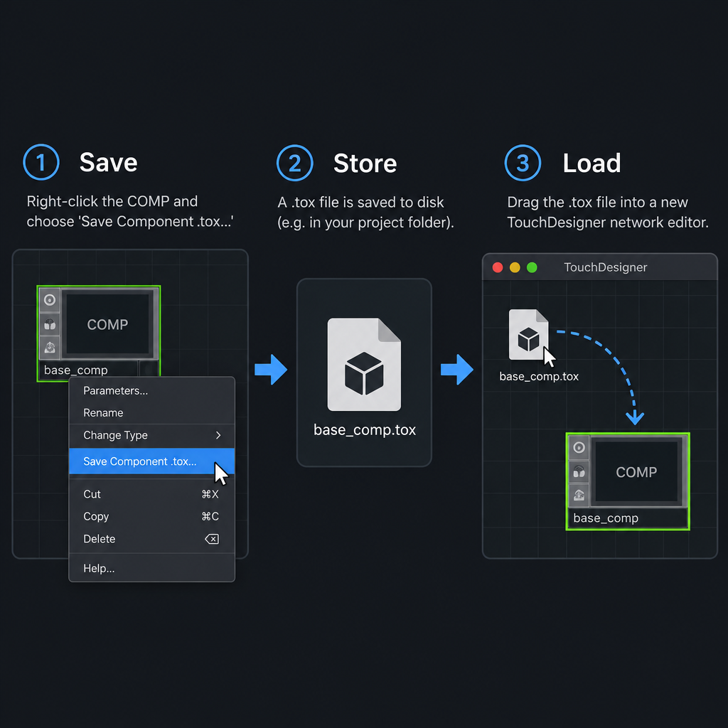Click the Load heading
Screen dimensions: 728x728
point(592,164)
